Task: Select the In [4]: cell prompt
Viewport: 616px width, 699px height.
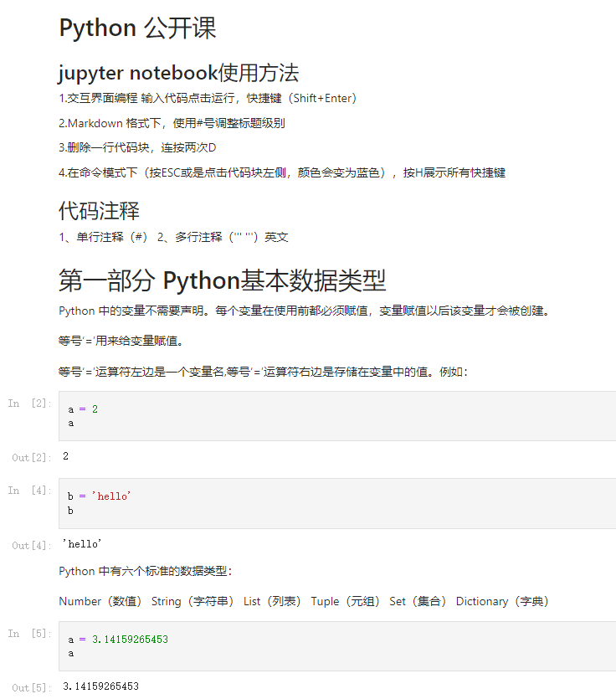Action: pos(29,491)
